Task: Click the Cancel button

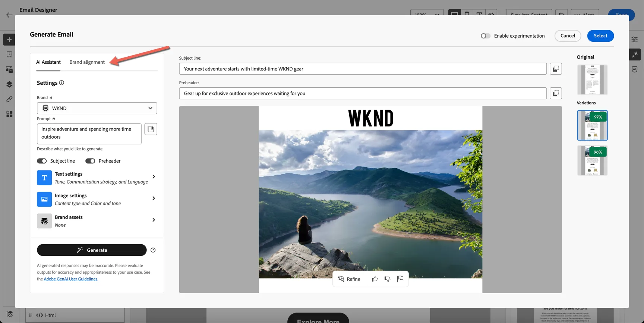Action: coord(568,36)
